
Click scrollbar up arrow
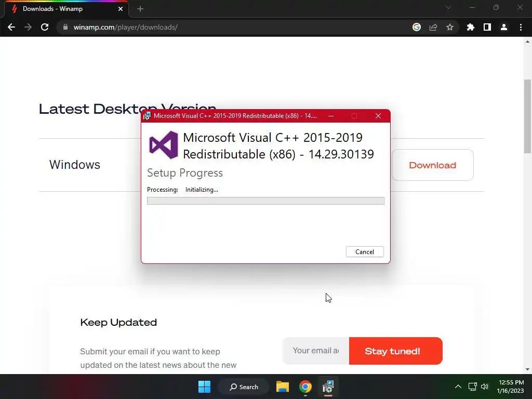(x=527, y=42)
